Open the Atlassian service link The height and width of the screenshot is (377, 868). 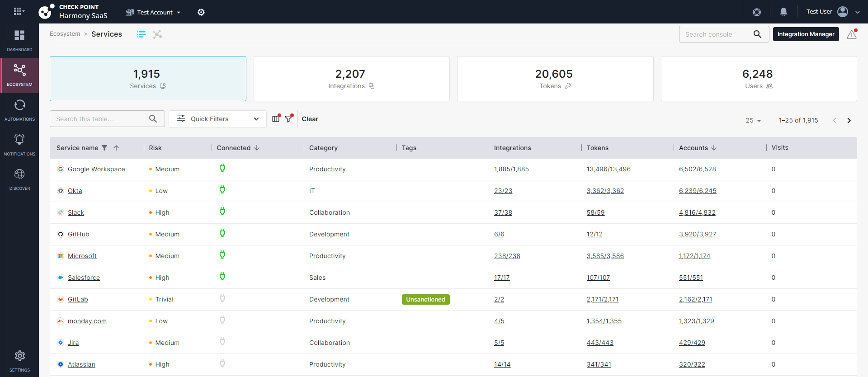pyautogui.click(x=81, y=364)
